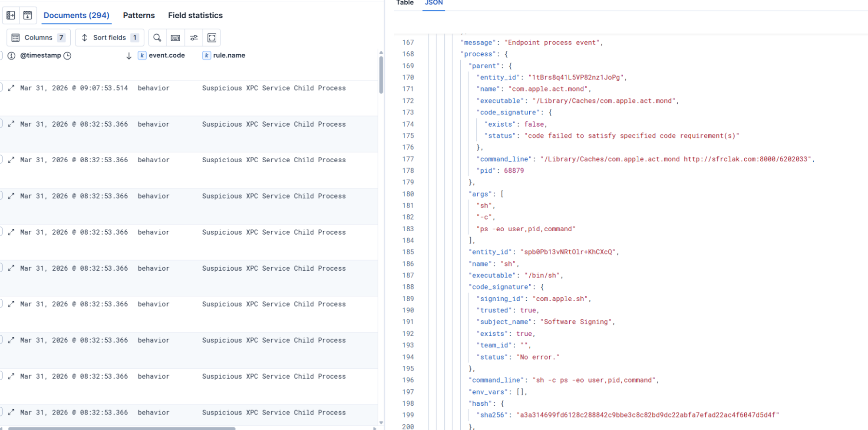The width and height of the screenshot is (868, 430).
Task: Click the command_line "sh -c ps -eo" line
Action: click(563, 380)
